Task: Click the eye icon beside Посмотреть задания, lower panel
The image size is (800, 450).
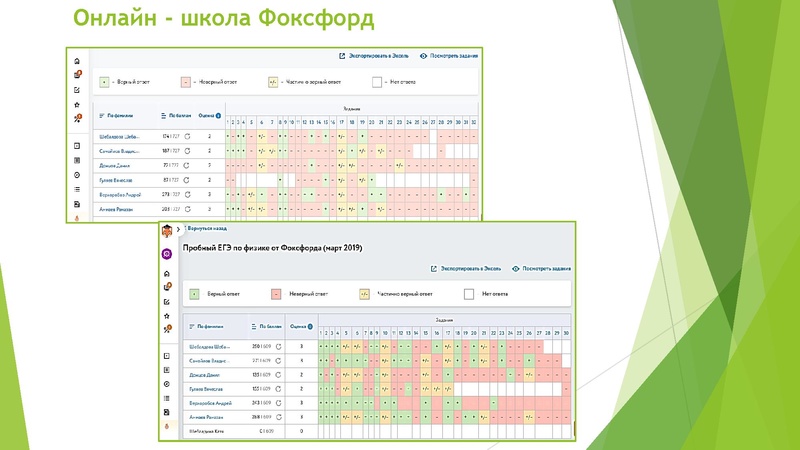Action: coord(515,269)
